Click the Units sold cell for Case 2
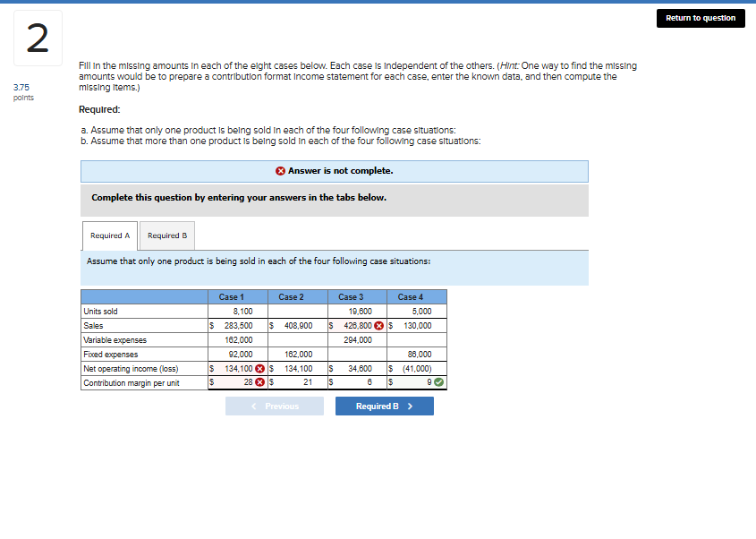Viewport: 756px width, 539px height. point(295,311)
